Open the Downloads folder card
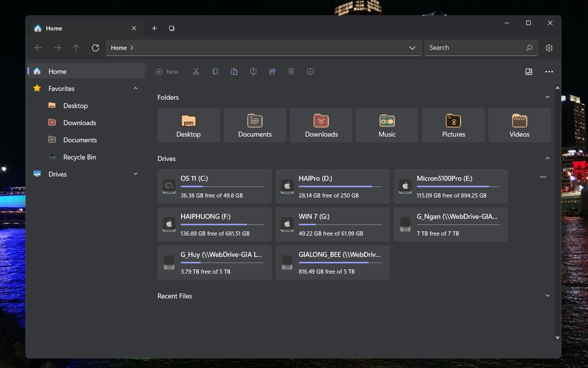The width and height of the screenshot is (588, 368). point(321,125)
